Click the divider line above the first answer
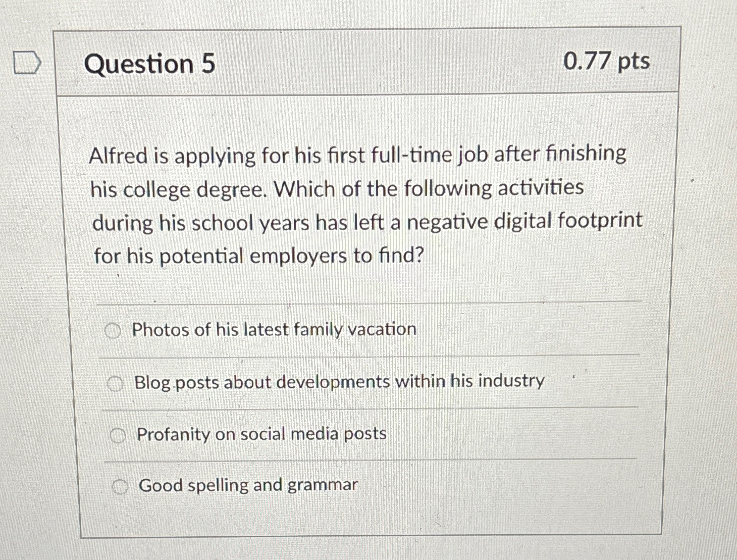The width and height of the screenshot is (737, 560). (368, 303)
